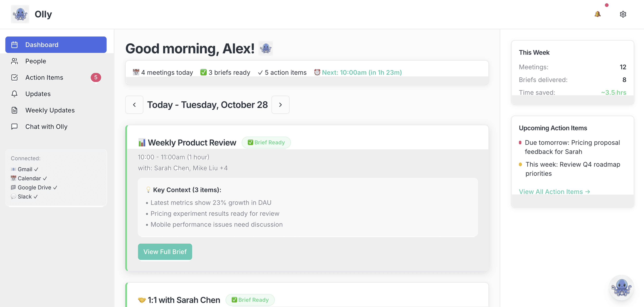Click the Weekly Updates document icon
The height and width of the screenshot is (307, 644).
(x=15, y=110)
